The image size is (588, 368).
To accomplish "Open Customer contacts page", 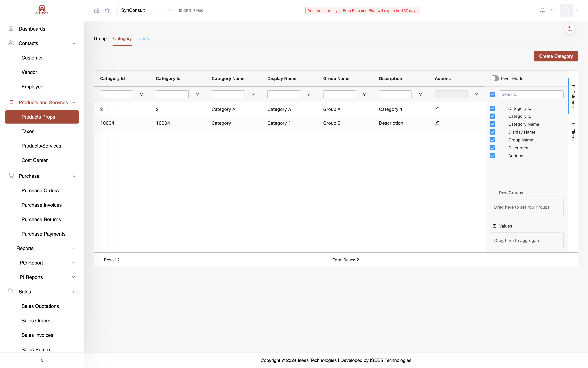I will pos(32,58).
